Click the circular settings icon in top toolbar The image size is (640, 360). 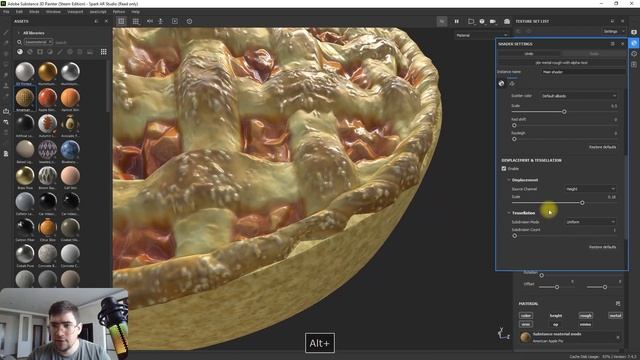point(189,21)
